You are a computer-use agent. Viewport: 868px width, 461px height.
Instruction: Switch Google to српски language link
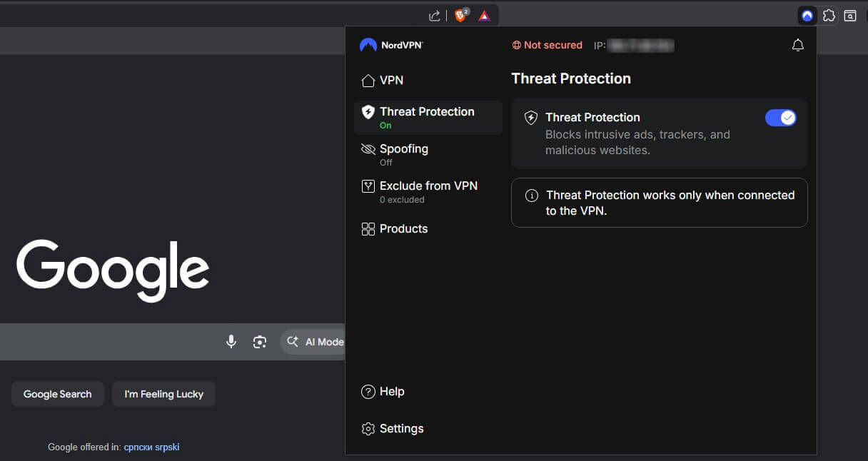pyautogui.click(x=138, y=447)
